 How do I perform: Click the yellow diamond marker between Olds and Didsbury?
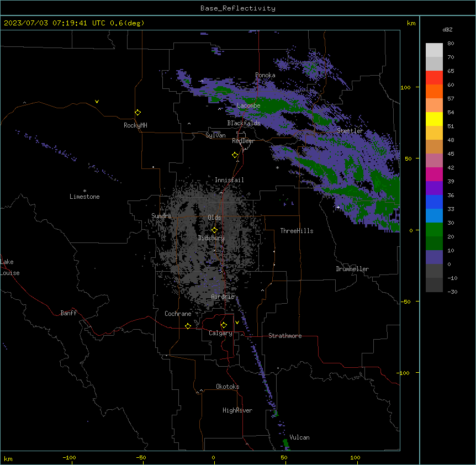pos(214,230)
